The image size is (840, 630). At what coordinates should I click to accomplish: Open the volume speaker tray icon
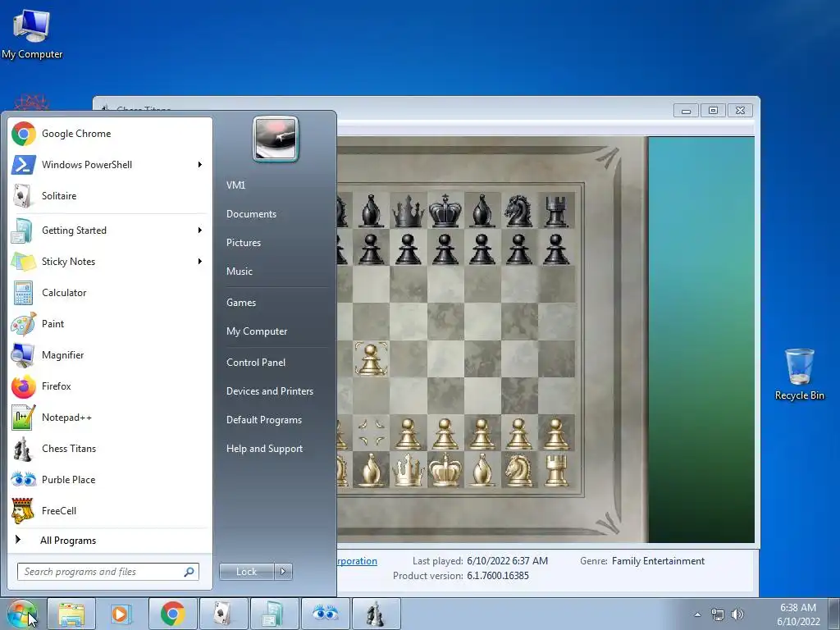[737, 614]
